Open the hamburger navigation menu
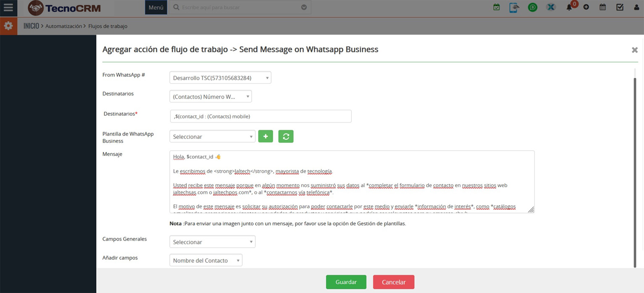The image size is (644, 293). click(8, 8)
